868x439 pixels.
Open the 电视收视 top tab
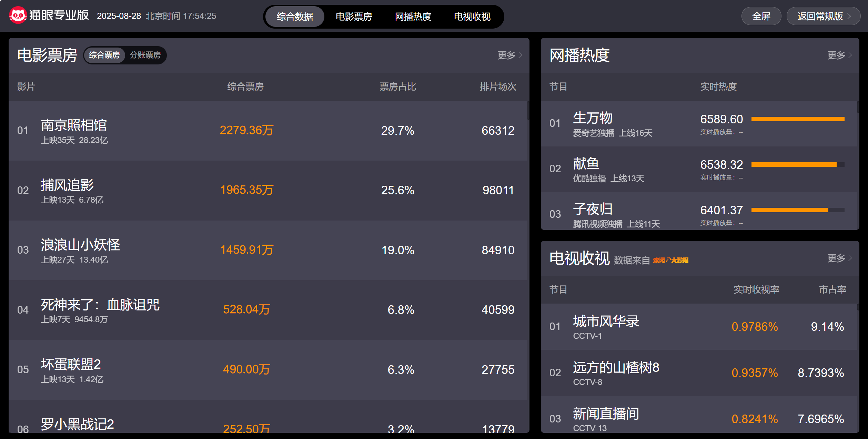click(472, 17)
